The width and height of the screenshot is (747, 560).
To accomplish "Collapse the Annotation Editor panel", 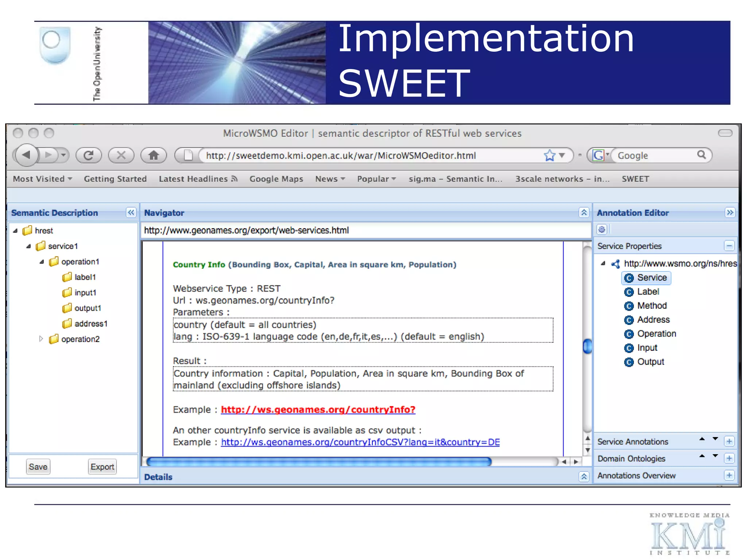I will pos(729,213).
